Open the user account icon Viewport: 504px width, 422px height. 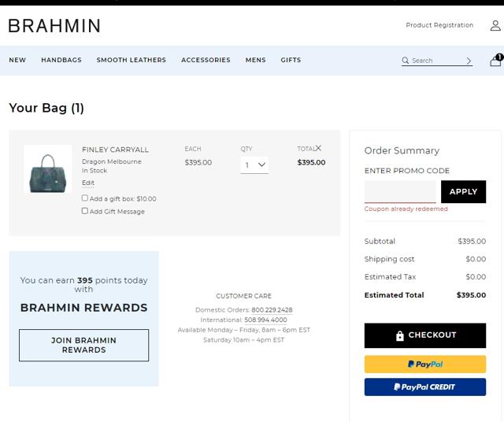click(x=495, y=25)
